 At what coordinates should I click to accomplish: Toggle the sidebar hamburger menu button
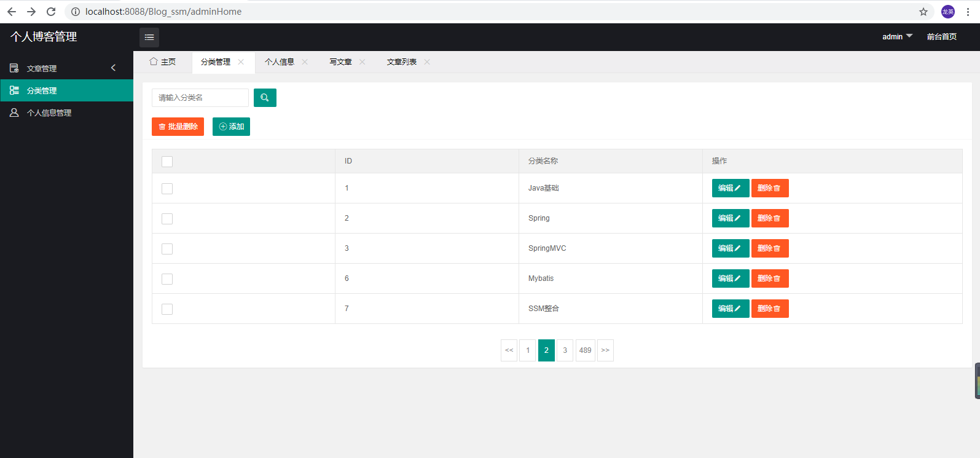point(149,38)
